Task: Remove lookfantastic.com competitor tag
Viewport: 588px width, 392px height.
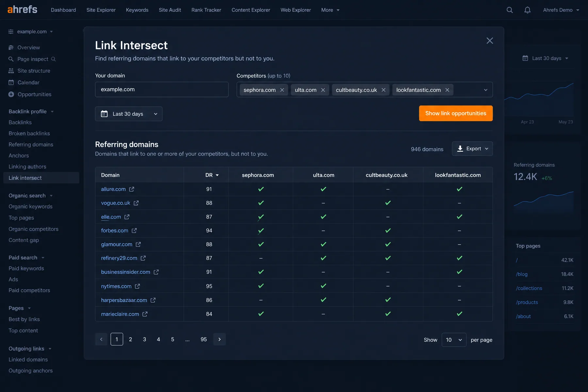Action: pos(447,90)
